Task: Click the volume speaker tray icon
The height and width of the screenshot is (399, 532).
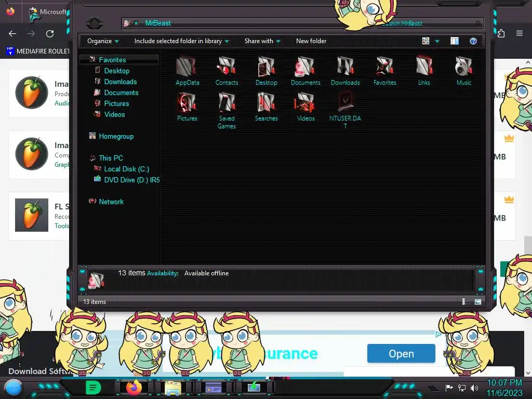Action: tap(474, 388)
